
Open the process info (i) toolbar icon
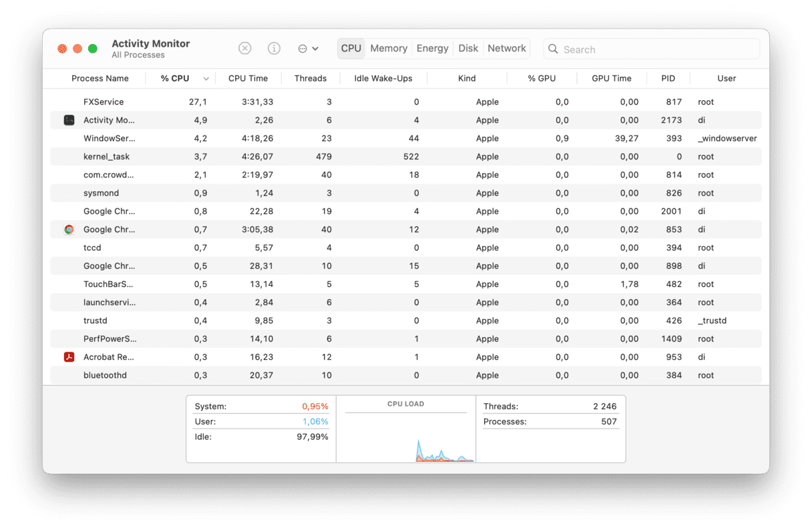click(x=274, y=49)
